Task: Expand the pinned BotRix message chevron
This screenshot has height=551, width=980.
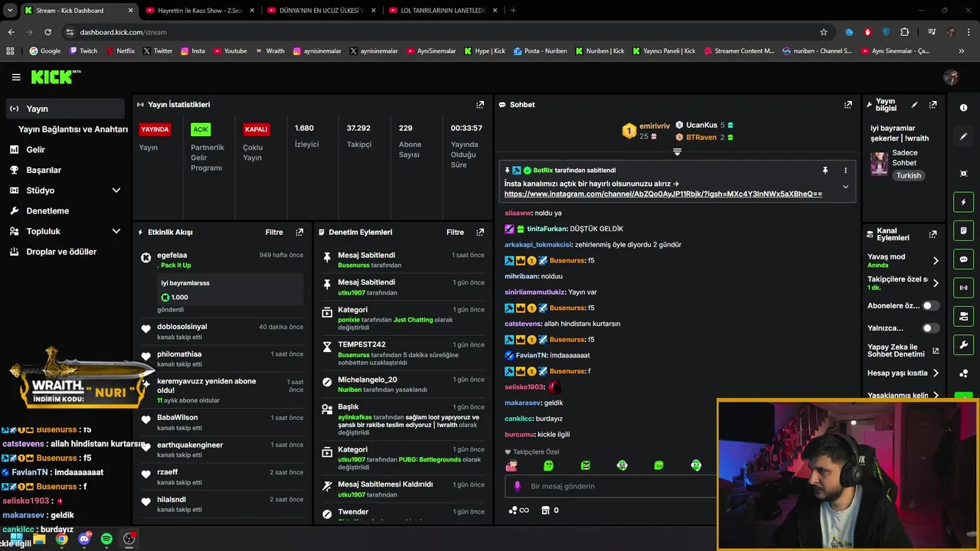Action: [845, 187]
